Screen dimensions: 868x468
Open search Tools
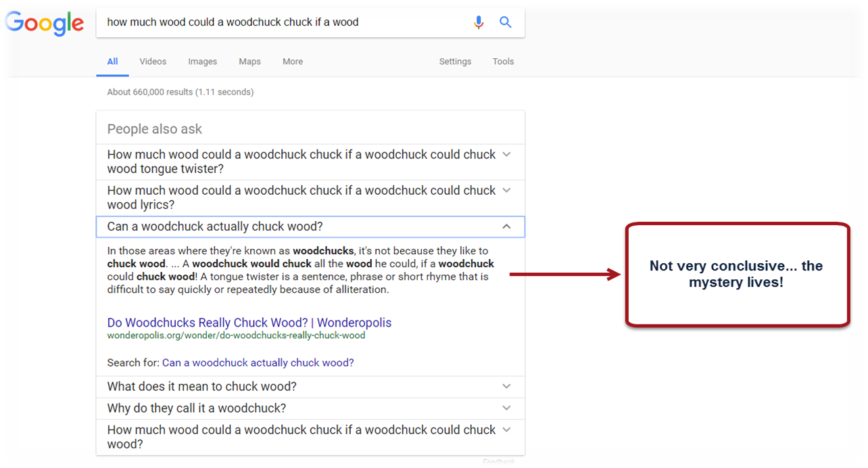[x=503, y=62]
